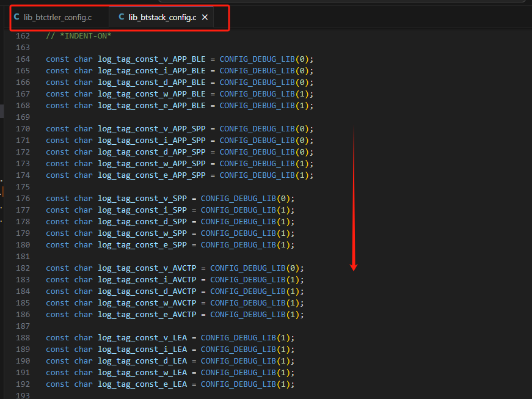Viewport: 532px width, 399px height.
Task: Click line number 163 in the gutter
Action: click(23, 48)
